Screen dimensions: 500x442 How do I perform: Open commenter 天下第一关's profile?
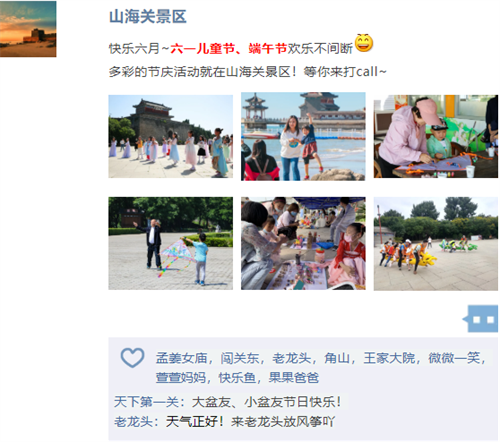(146, 402)
